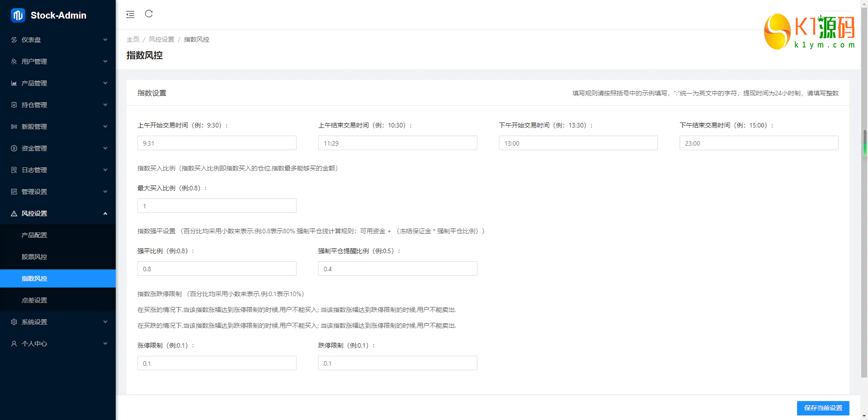
Task: Click the 指数设置 section heading
Action: click(152, 93)
